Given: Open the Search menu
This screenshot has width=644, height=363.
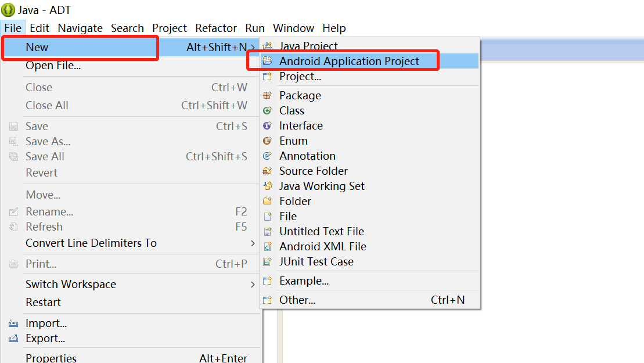Looking at the screenshot, I should (127, 28).
